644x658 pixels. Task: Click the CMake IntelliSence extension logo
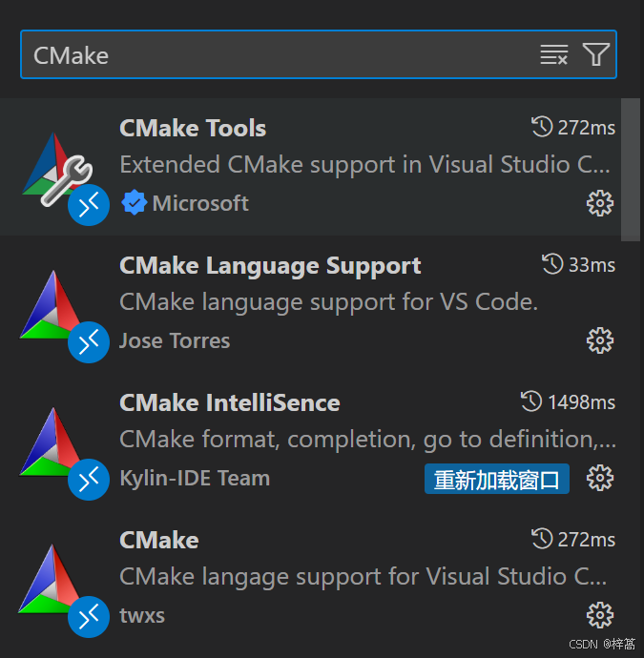(x=52, y=441)
